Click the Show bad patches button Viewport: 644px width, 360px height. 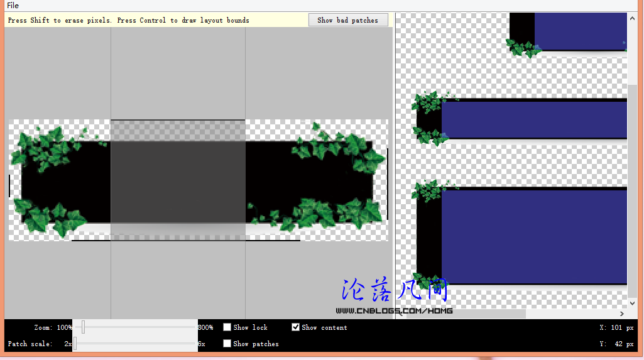pos(348,20)
